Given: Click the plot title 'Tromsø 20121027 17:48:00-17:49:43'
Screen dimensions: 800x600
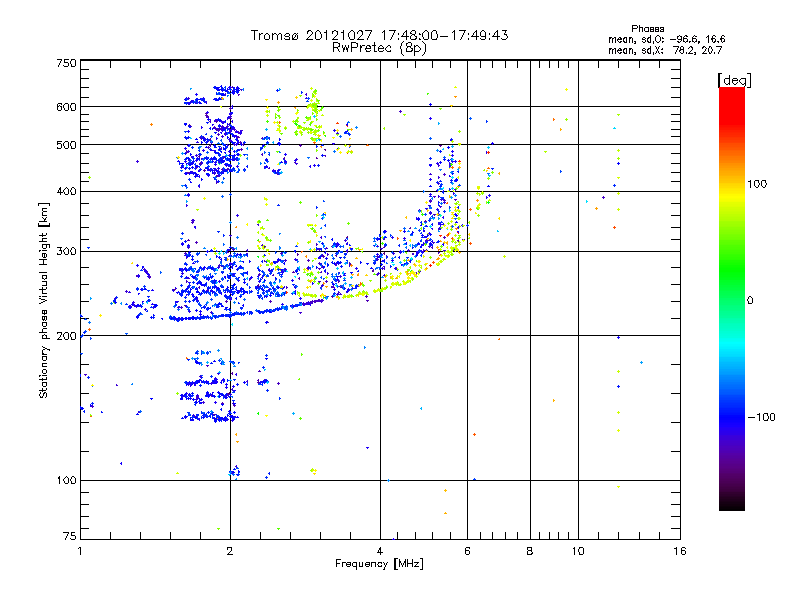Looking at the screenshot, I should click(x=379, y=35).
